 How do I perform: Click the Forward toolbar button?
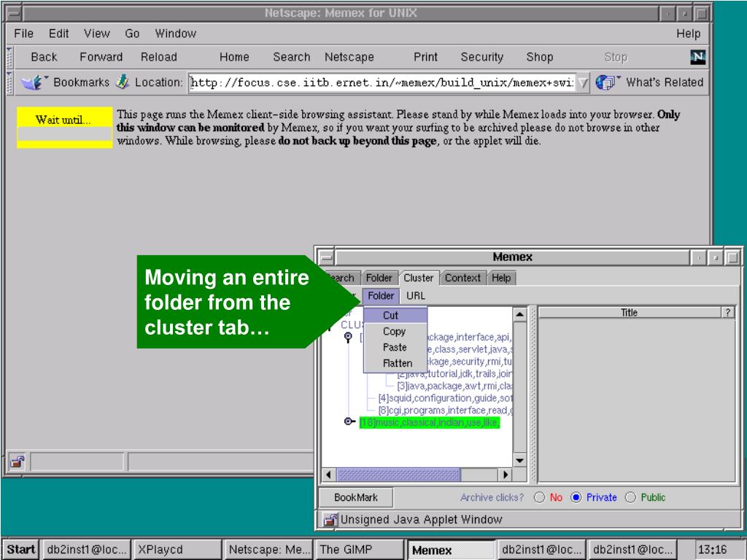pyautogui.click(x=101, y=57)
